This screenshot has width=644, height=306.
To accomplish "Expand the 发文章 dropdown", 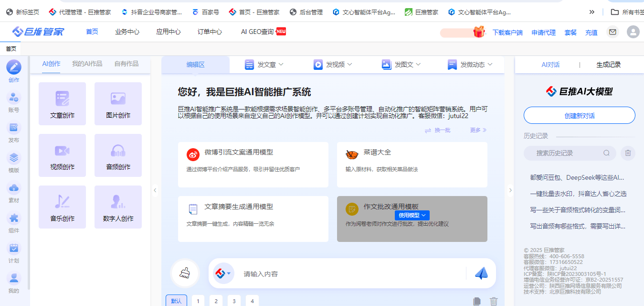I will 264,65.
